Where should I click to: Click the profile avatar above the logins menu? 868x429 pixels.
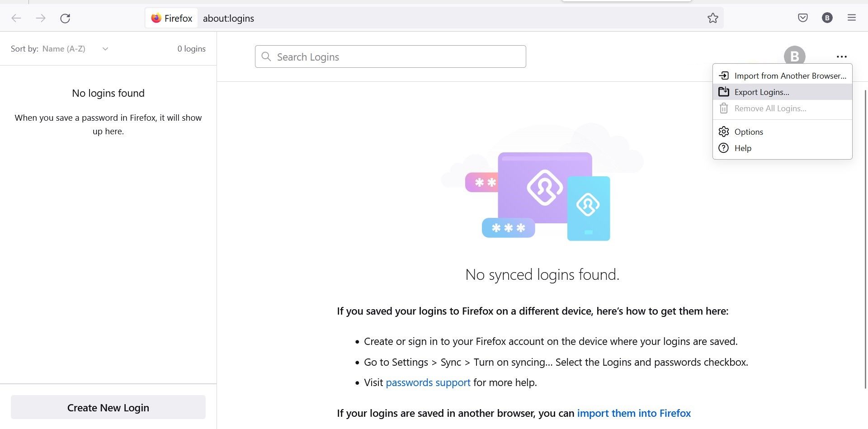pyautogui.click(x=795, y=56)
